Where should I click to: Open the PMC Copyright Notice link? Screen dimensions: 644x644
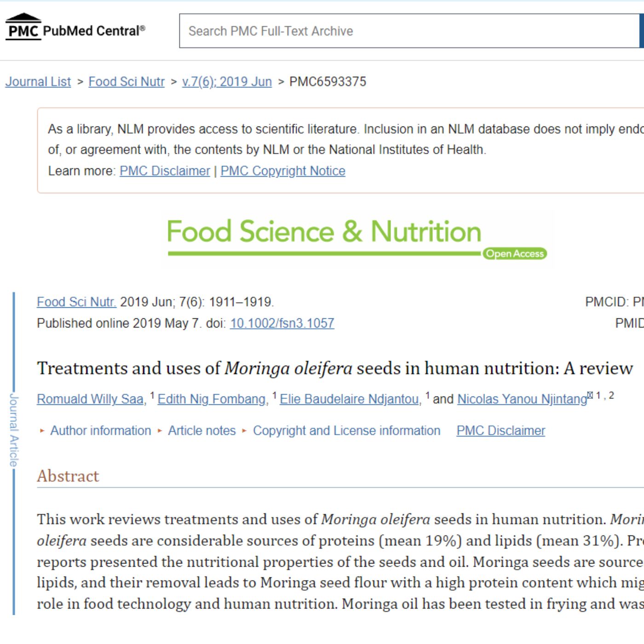[x=283, y=171]
